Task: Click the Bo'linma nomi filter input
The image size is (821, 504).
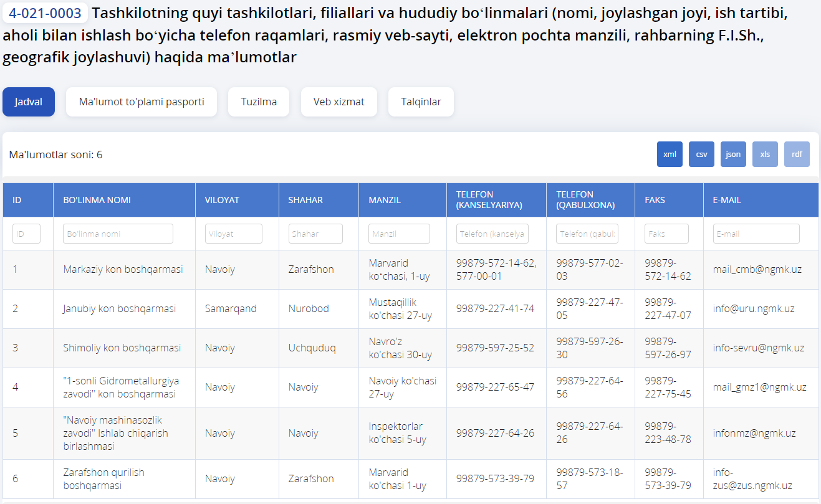Action: point(118,234)
